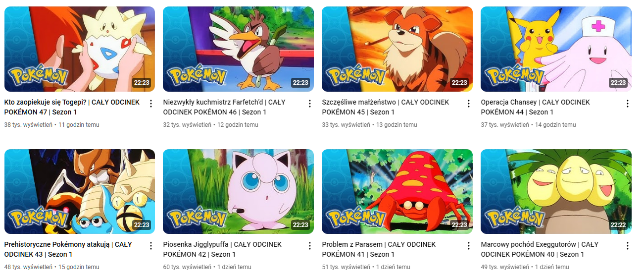This screenshot has height=279, width=644.
Task: Open three-dot menu for Problem z Parasem
Action: (469, 246)
